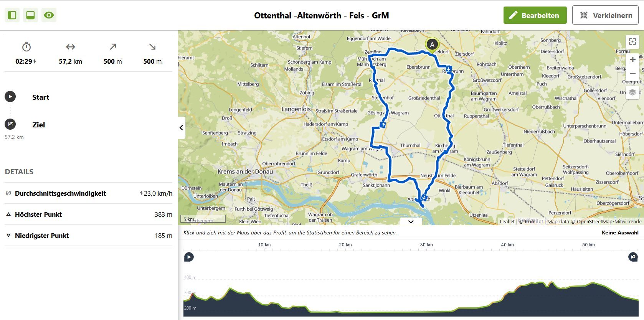Collapse the sidebar with the left chevron
644x320 pixels.
pyautogui.click(x=182, y=128)
